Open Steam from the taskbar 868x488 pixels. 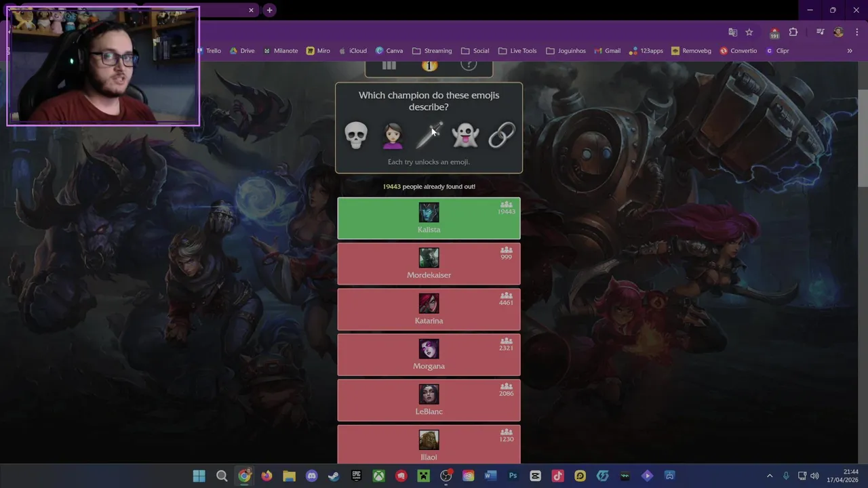(334, 476)
